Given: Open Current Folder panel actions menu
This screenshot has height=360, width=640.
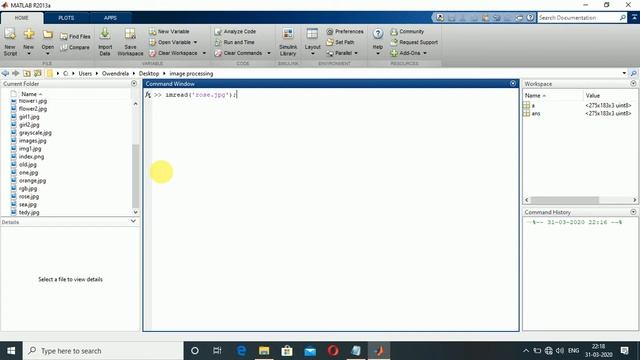Looking at the screenshot, I should [134, 84].
